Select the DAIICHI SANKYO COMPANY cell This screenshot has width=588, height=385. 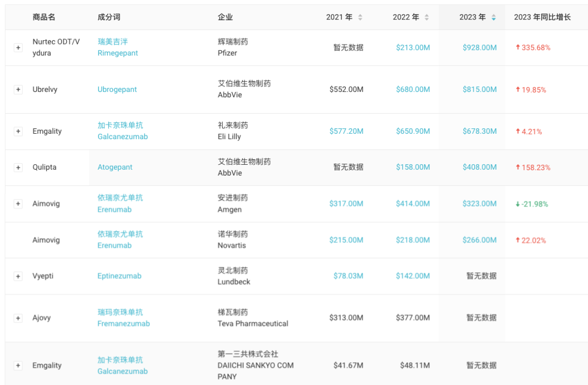point(256,365)
